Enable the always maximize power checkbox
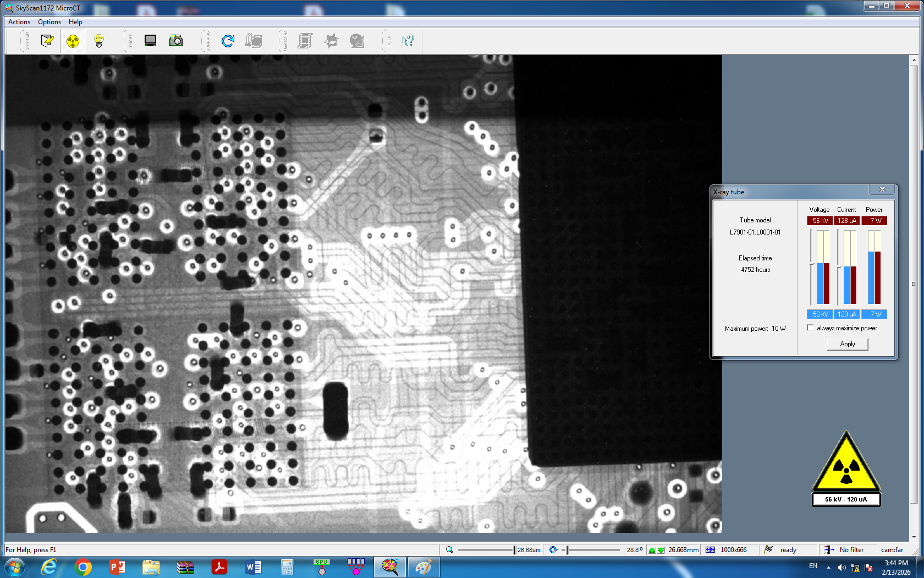The width and height of the screenshot is (924, 578). coord(810,328)
